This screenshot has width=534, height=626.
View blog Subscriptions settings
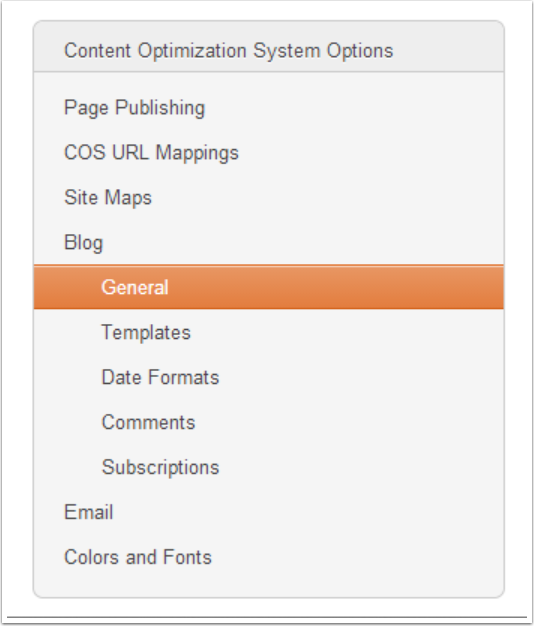tap(160, 468)
